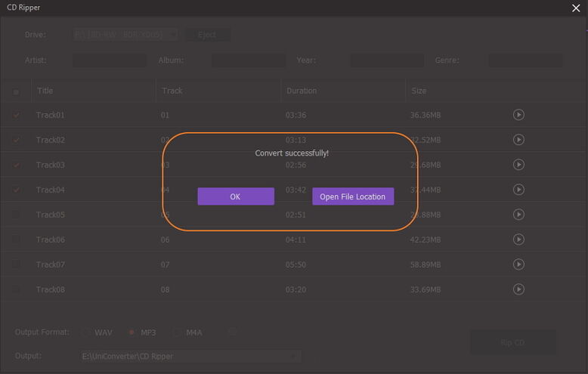Screen dimensions: 588x374
Task: Uncheck the Track04 checkbox
Action: click(16, 190)
